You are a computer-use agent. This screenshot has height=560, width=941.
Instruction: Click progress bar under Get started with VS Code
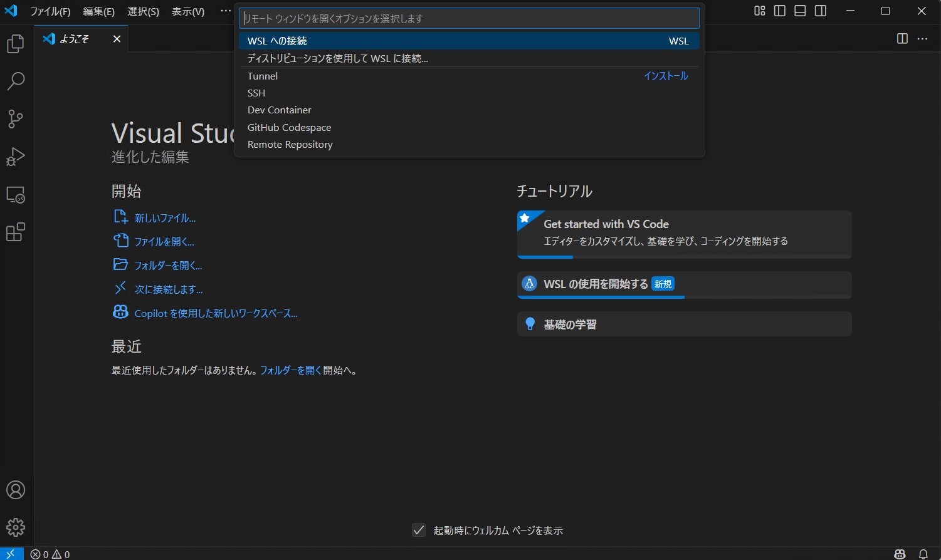pyautogui.click(x=684, y=257)
